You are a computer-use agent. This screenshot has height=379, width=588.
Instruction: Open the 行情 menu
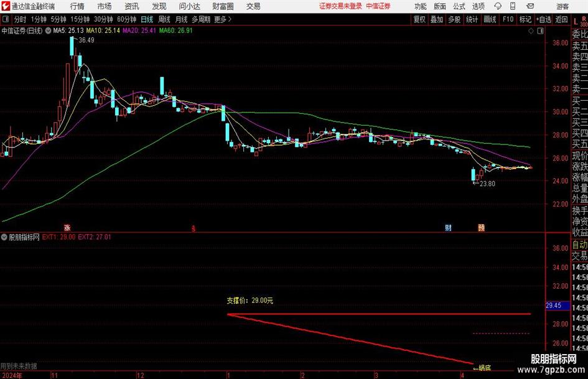[x=77, y=6]
